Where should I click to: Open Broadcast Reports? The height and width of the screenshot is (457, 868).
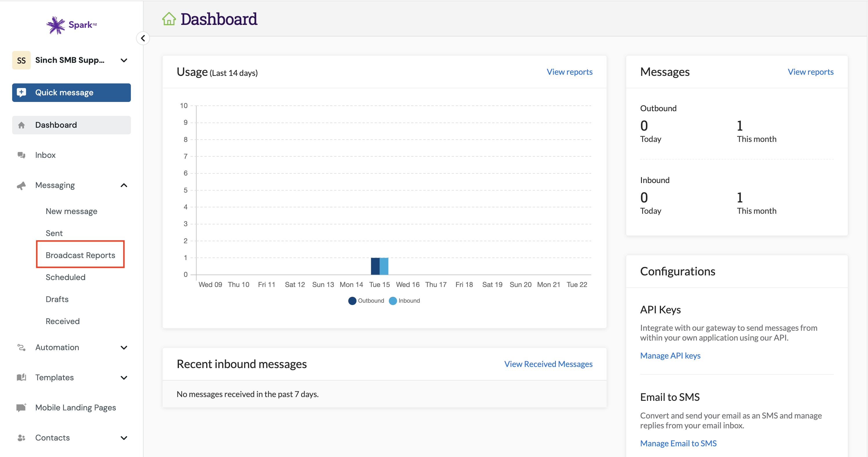80,255
